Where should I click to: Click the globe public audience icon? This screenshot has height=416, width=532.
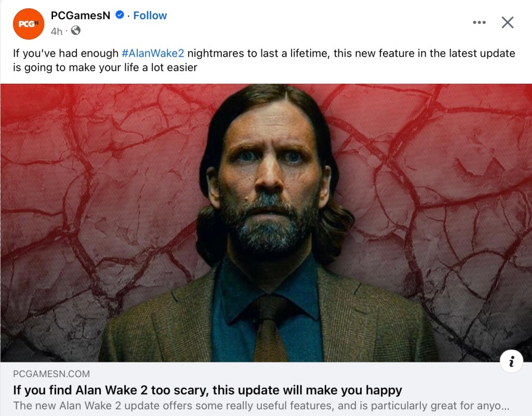point(76,31)
